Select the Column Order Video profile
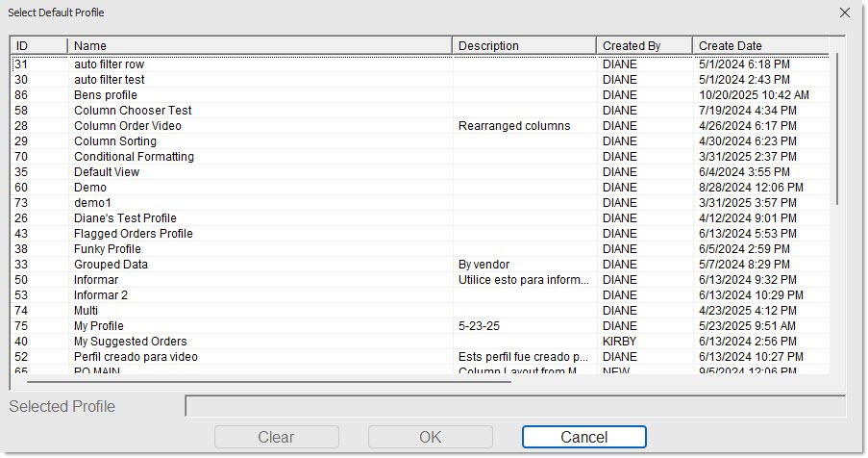The height and width of the screenshot is (458, 868). [127, 126]
